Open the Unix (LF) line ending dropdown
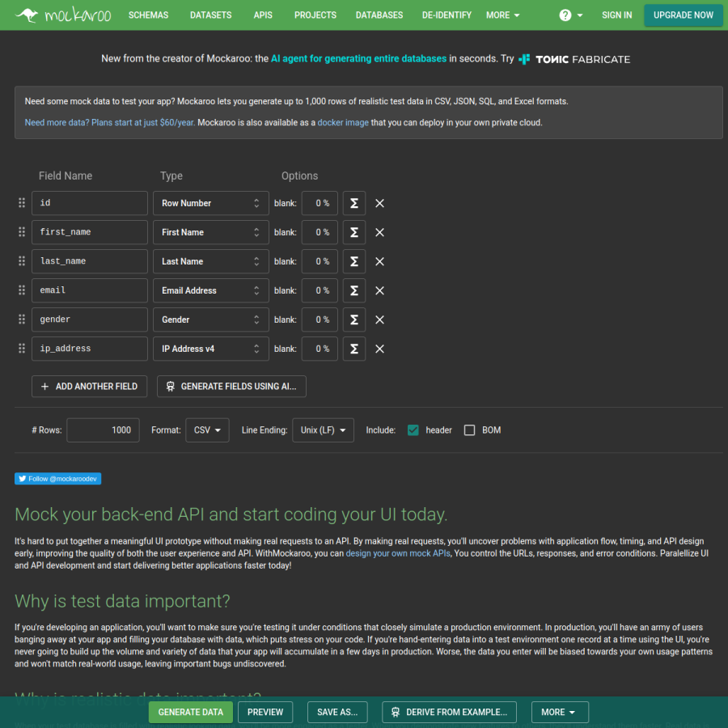The width and height of the screenshot is (728, 728). tap(323, 430)
